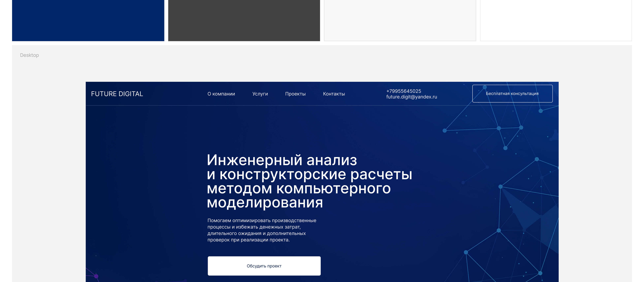Select the Инженерный анализ headline text
Viewport: 644px width, 282px height.
(282, 160)
